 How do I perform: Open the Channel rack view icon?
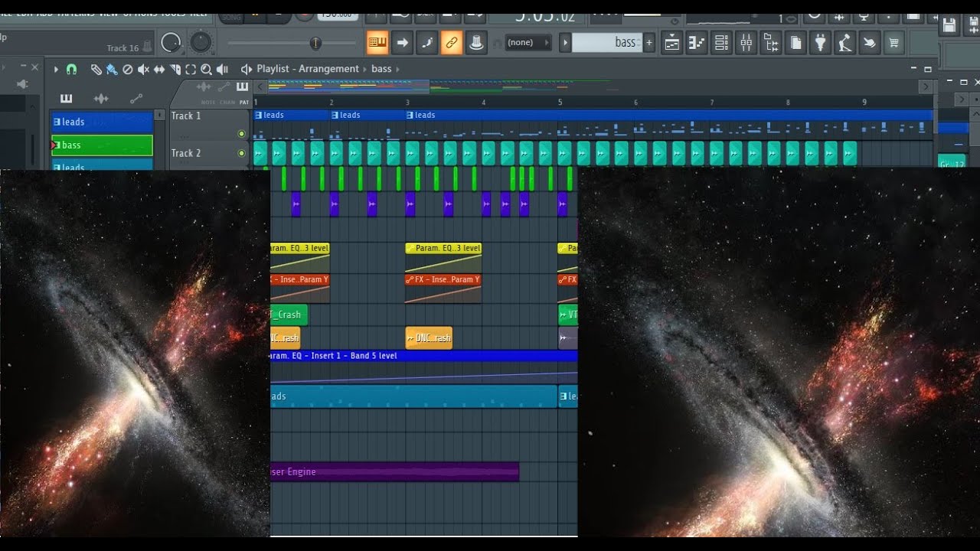tap(721, 43)
